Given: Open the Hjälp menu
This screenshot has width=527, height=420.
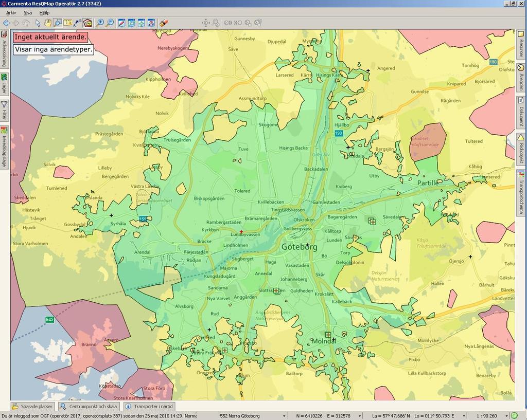Looking at the screenshot, I should click(x=44, y=13).
